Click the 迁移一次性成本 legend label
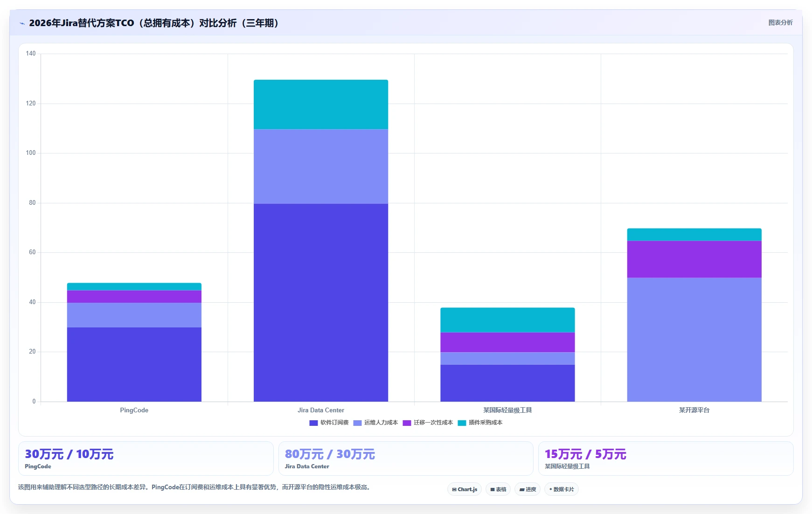 pyautogui.click(x=433, y=423)
